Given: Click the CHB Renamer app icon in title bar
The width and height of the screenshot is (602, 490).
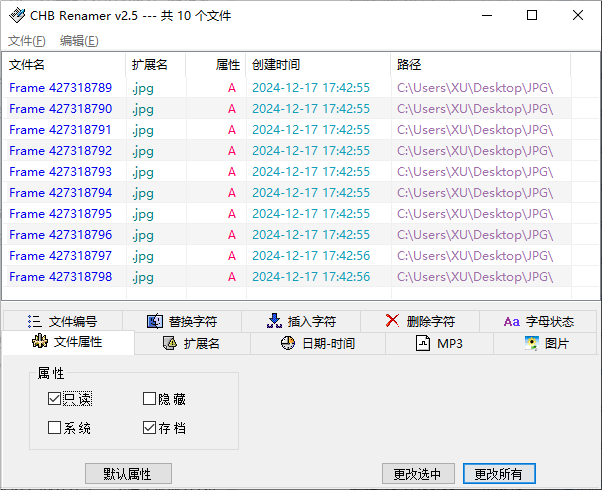Looking at the screenshot, I should 17,15.
